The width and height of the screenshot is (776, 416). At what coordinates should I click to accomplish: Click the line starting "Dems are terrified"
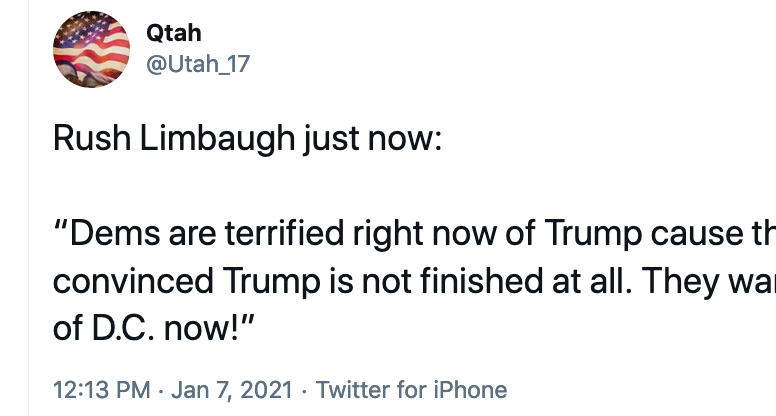[414, 233]
